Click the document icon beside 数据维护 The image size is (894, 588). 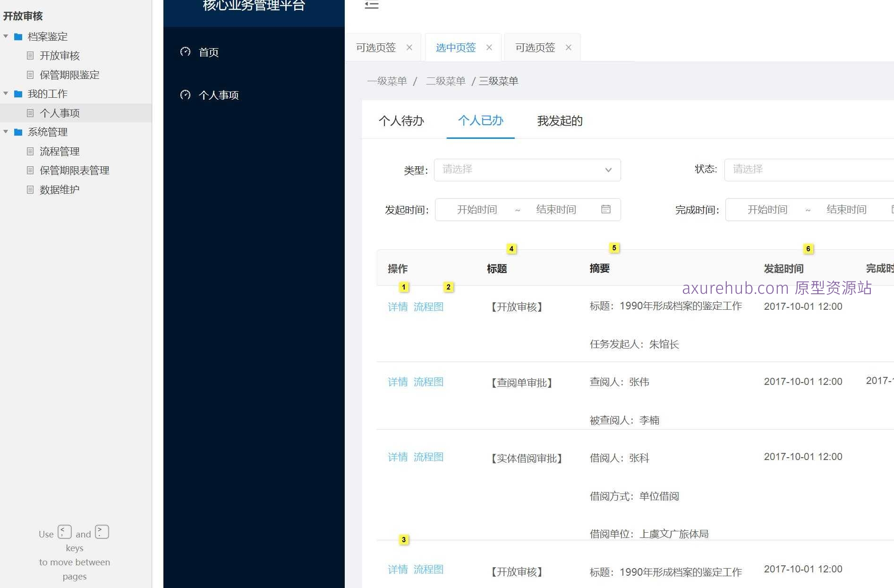[30, 189]
